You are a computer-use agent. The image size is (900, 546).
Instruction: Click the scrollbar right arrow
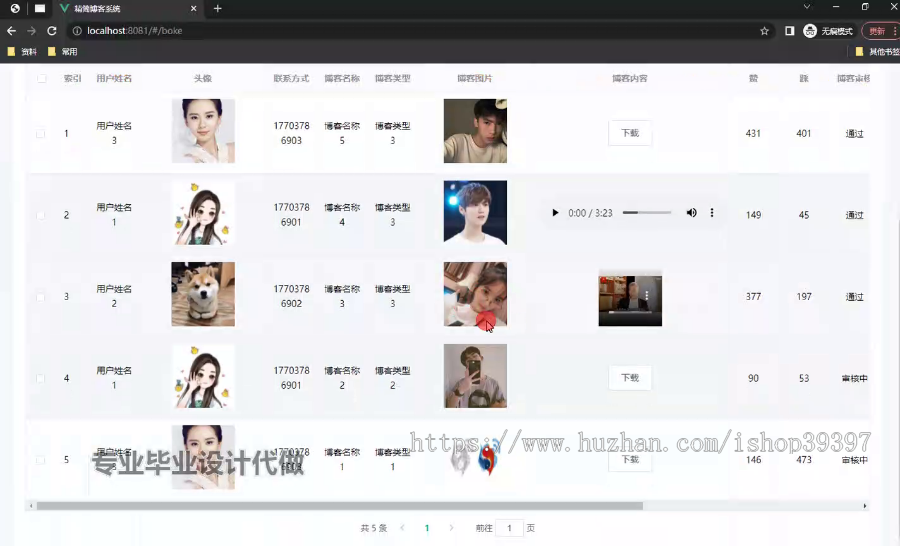[865, 506]
